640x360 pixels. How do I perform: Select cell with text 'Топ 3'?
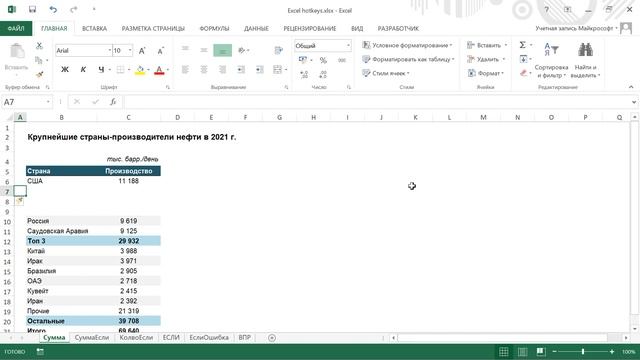coord(61,241)
